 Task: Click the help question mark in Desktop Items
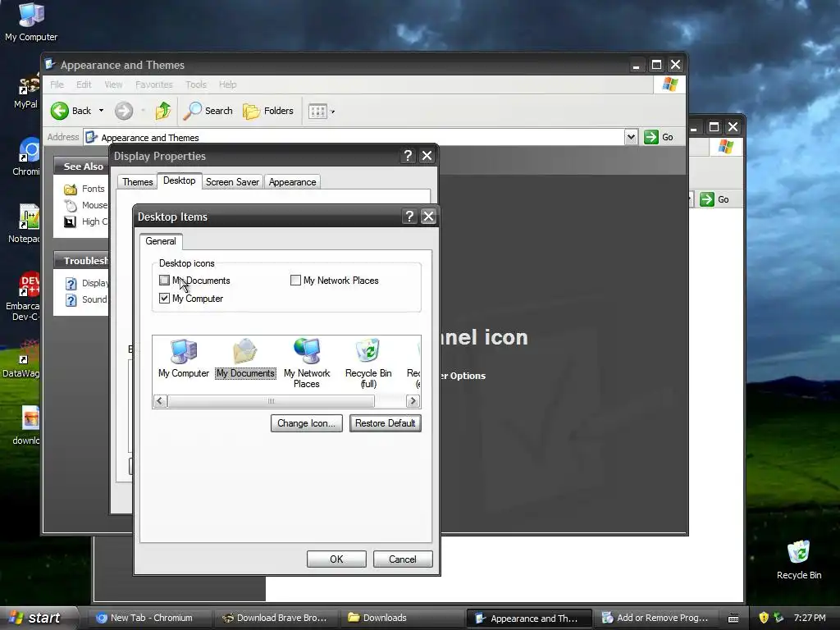point(409,217)
